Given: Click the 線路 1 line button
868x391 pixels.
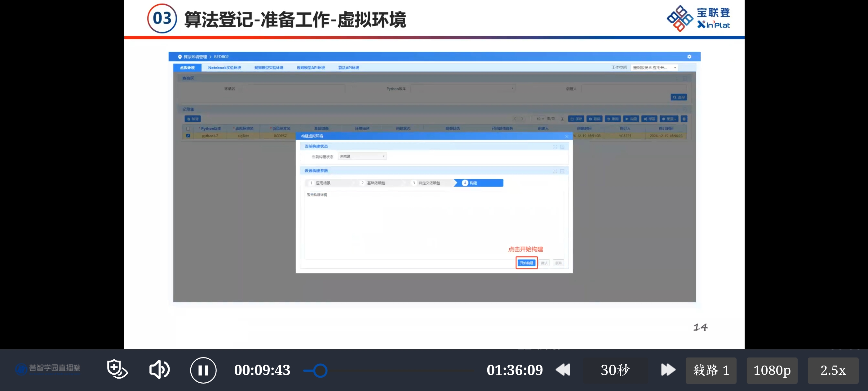Looking at the screenshot, I should (x=711, y=371).
